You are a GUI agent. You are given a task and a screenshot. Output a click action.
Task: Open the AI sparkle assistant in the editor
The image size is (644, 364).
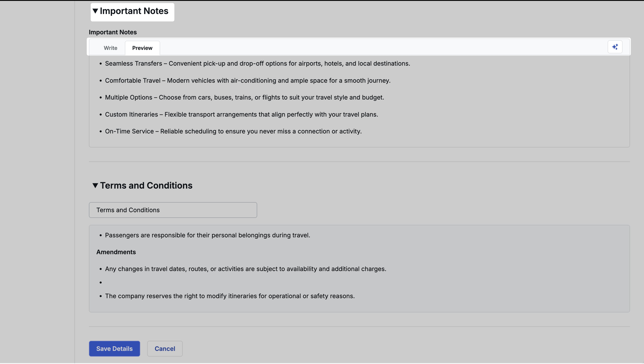(615, 46)
